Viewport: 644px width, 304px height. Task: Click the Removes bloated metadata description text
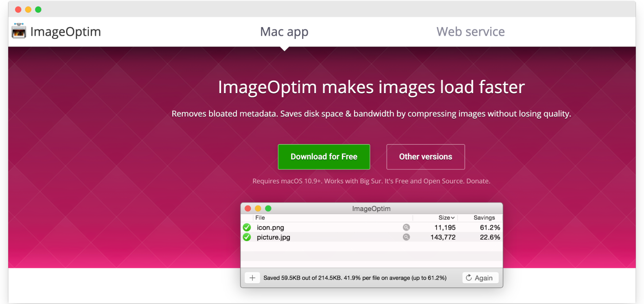coord(371,114)
